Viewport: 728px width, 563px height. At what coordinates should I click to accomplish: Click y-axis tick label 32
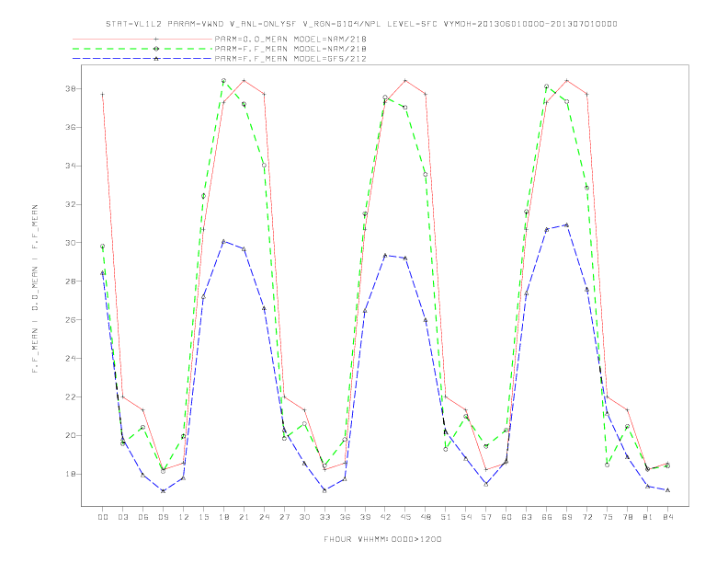tap(71, 204)
